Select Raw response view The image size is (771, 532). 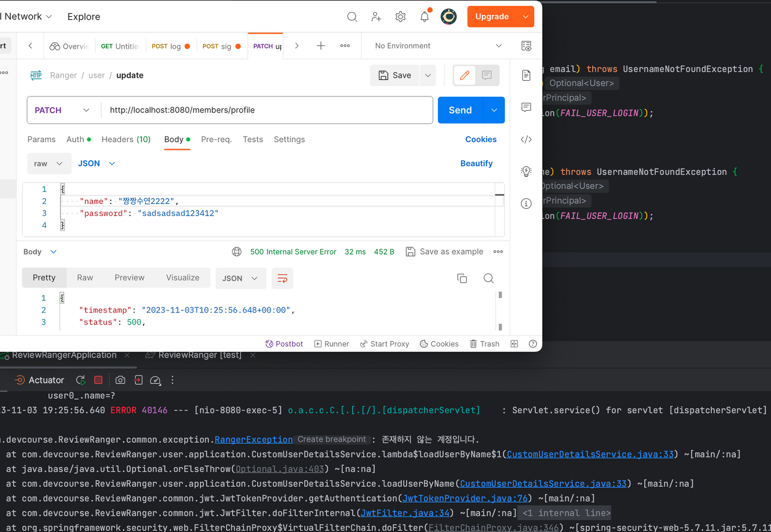(85, 277)
